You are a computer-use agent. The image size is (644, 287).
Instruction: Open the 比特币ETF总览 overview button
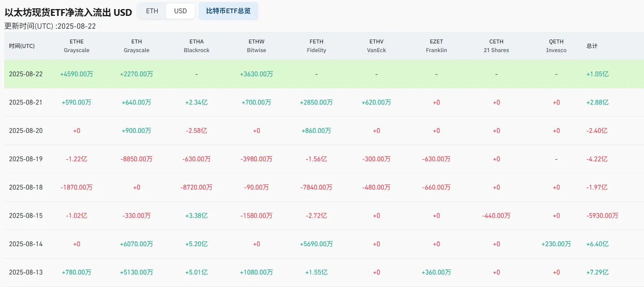[229, 11]
